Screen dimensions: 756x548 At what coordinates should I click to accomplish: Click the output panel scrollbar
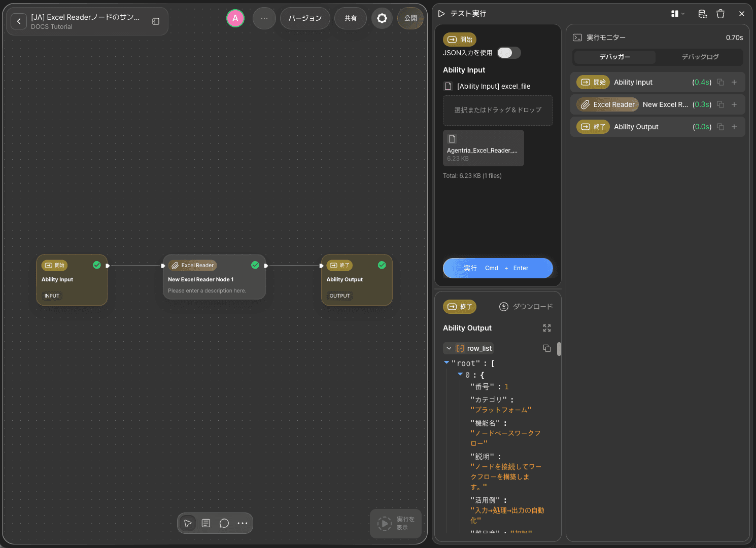[559, 349]
